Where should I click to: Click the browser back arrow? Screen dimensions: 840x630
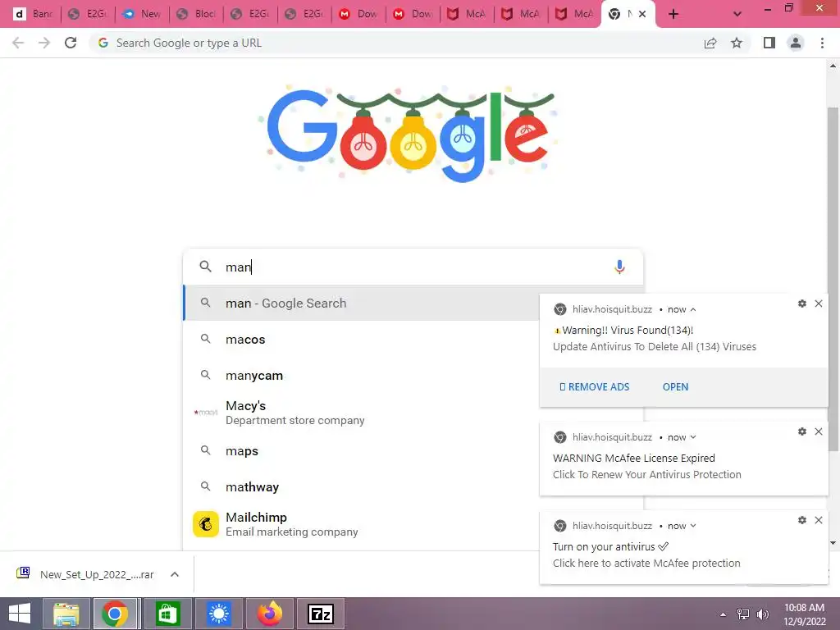click(18, 43)
